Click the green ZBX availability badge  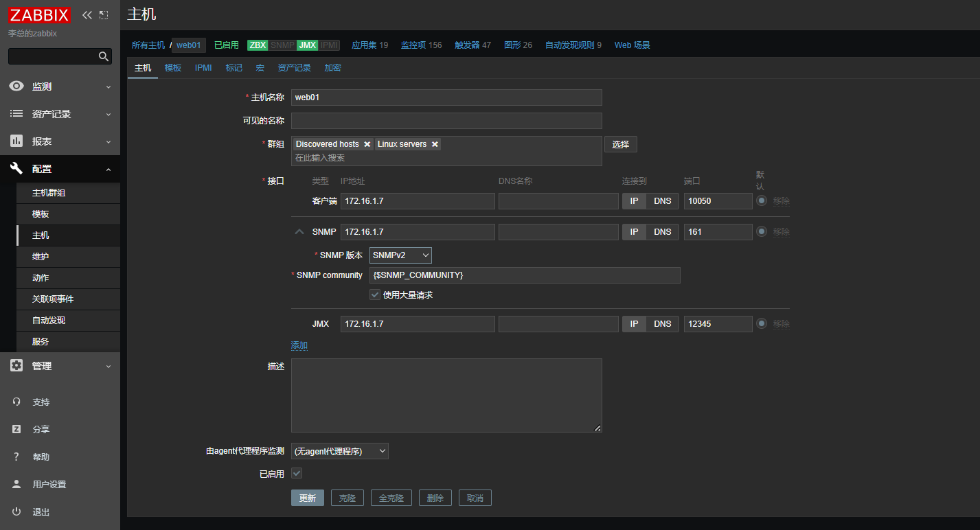coord(258,45)
